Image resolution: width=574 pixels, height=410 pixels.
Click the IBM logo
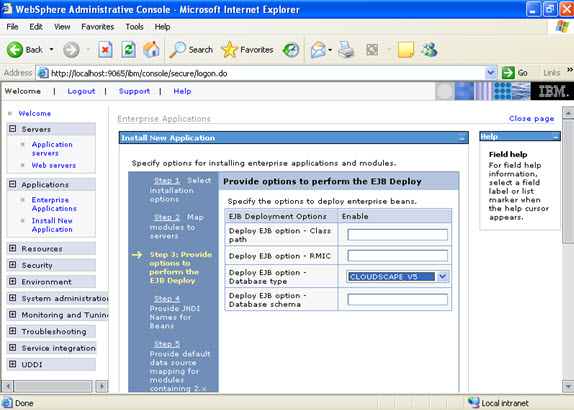(x=552, y=91)
